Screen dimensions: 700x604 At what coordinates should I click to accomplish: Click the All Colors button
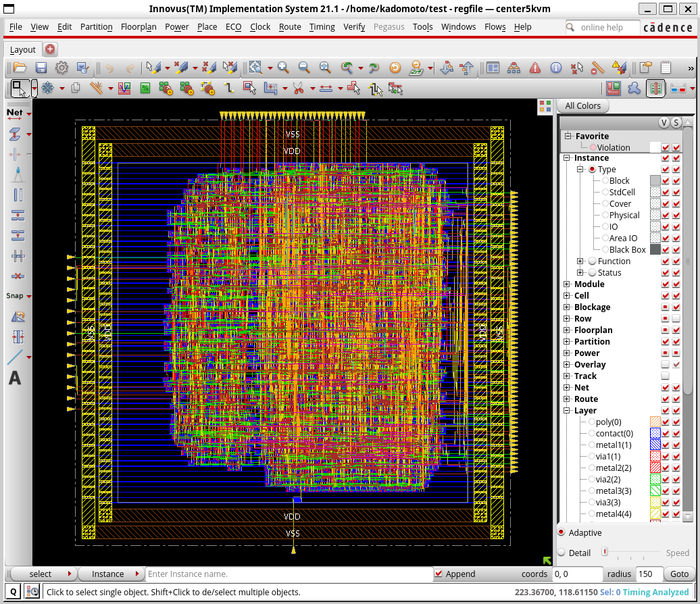[x=582, y=106]
